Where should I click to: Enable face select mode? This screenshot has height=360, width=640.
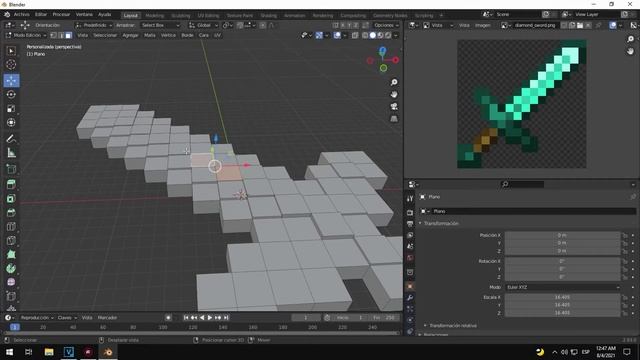pyautogui.click(x=69, y=36)
